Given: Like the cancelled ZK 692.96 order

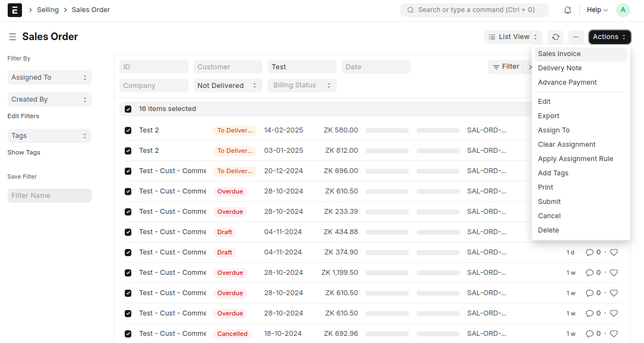Looking at the screenshot, I should (x=614, y=334).
